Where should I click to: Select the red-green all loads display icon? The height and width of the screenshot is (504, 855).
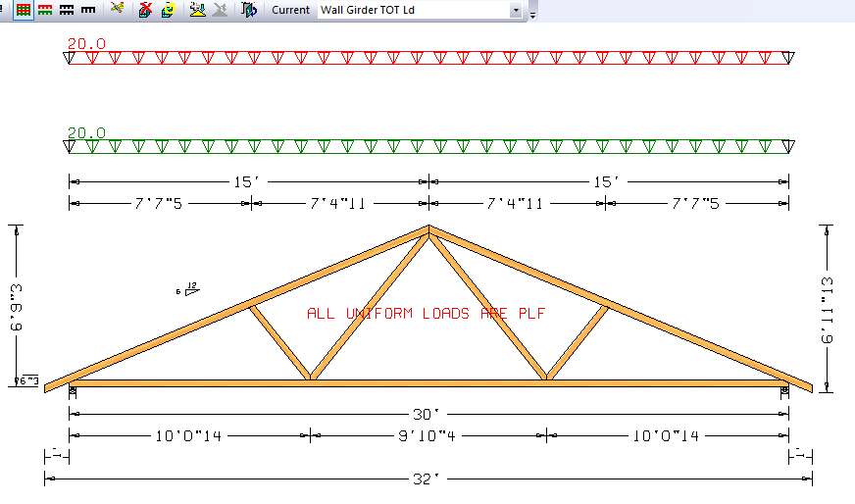pos(23,10)
